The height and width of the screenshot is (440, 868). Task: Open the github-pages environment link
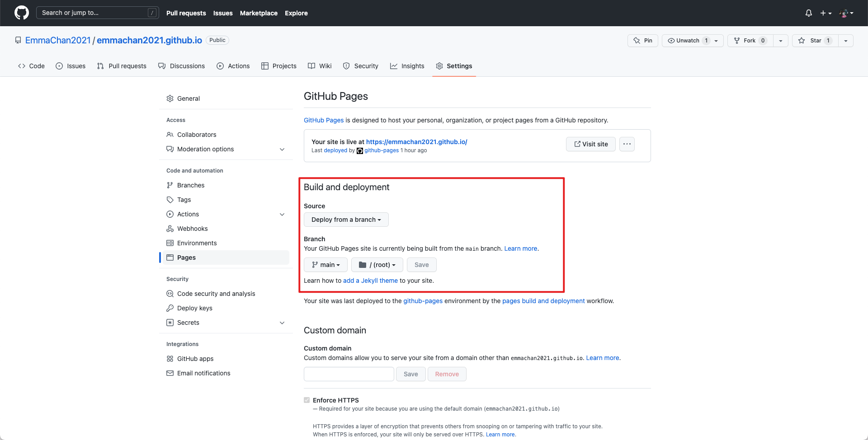pyautogui.click(x=423, y=301)
